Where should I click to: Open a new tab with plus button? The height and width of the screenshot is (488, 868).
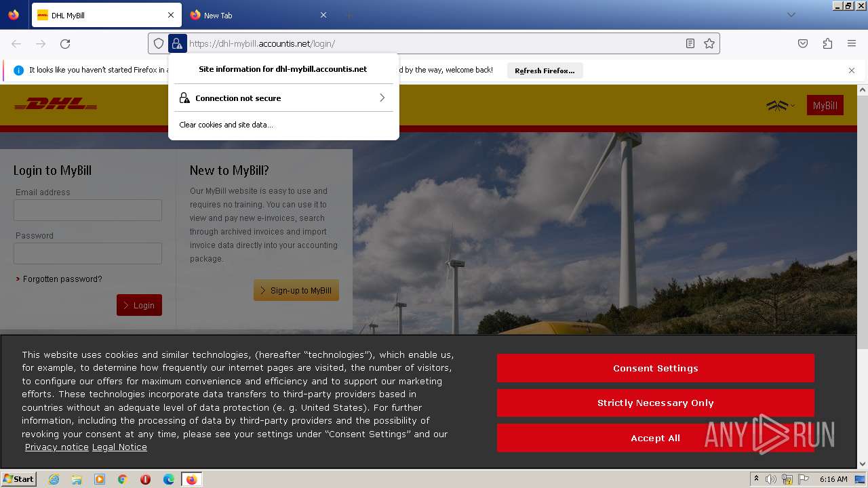(x=349, y=15)
